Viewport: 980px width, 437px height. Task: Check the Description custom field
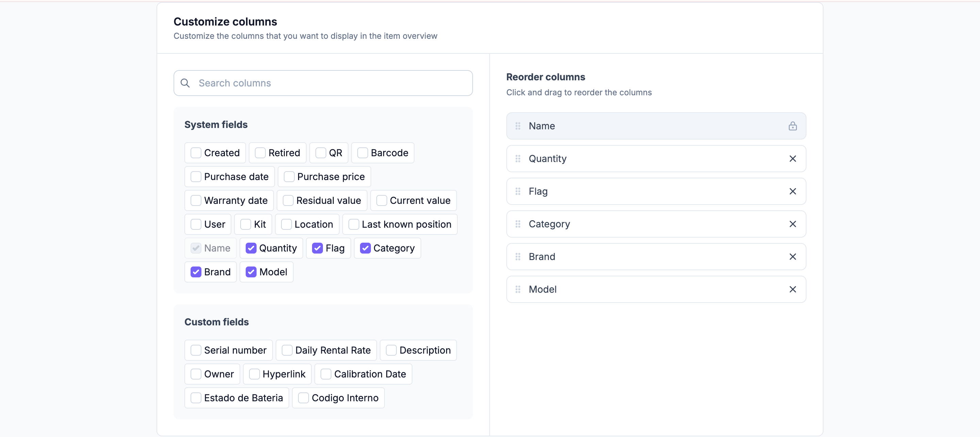click(x=391, y=351)
